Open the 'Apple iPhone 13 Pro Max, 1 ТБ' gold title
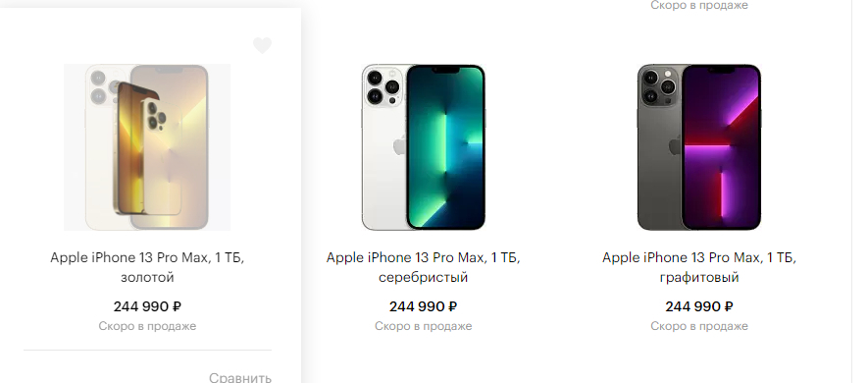Image resolution: width=868 pixels, height=383 pixels. click(x=147, y=257)
